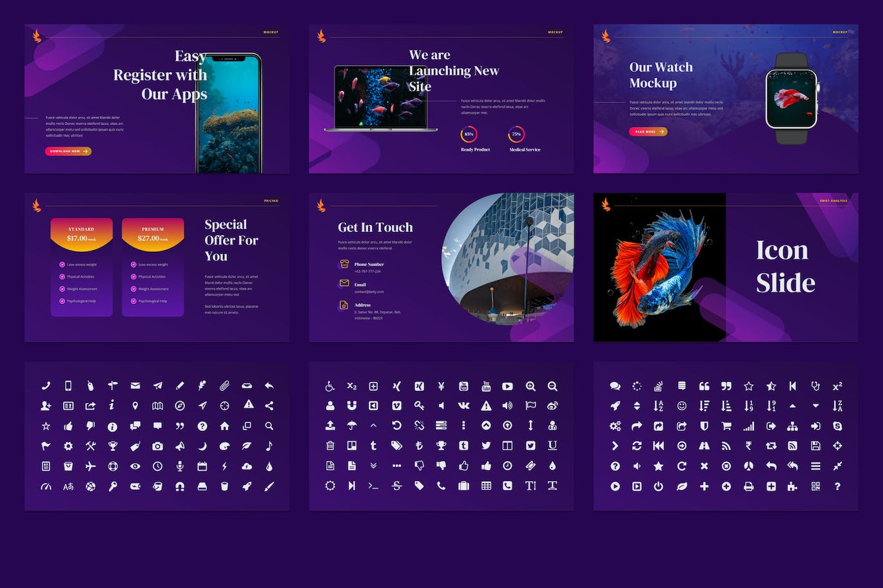Click the double chevron down icon

pos(373,465)
